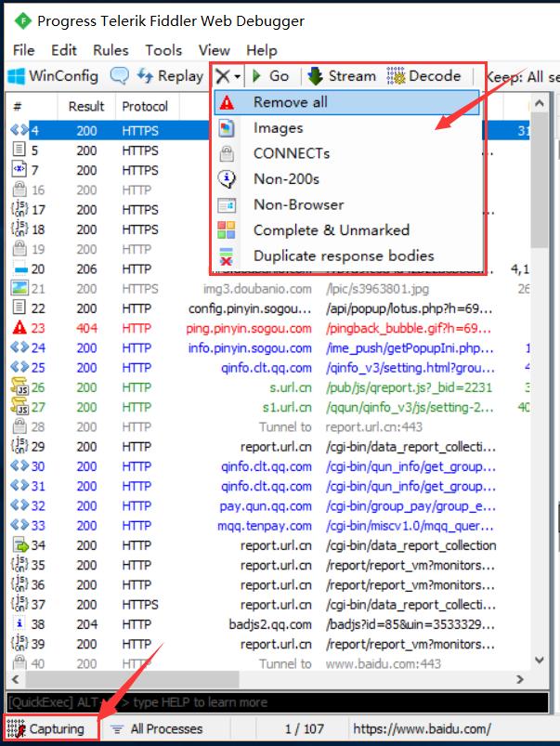Click the document icon of session 22
Screen dimensions: 560x746
click(x=19, y=308)
